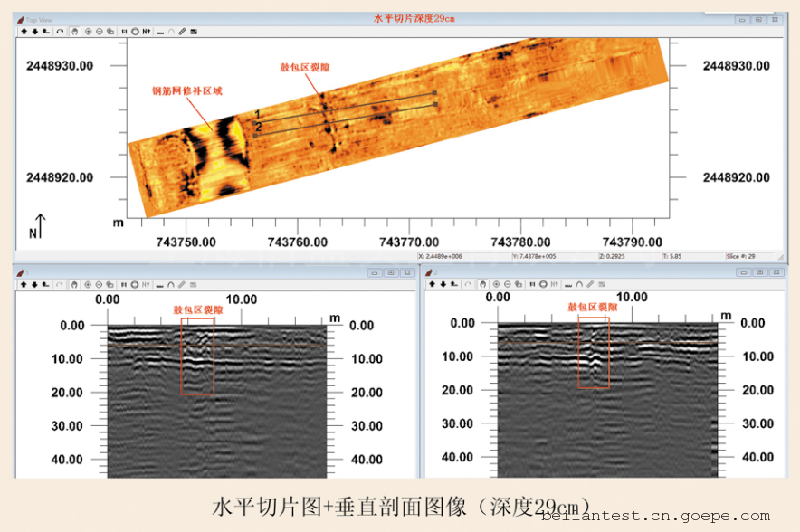Click zoom out (minus) in Top View toolbar

click(x=100, y=32)
